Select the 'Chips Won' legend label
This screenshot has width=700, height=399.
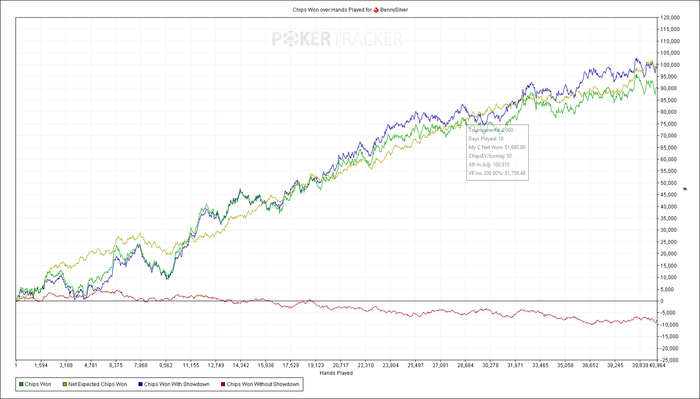[38, 384]
